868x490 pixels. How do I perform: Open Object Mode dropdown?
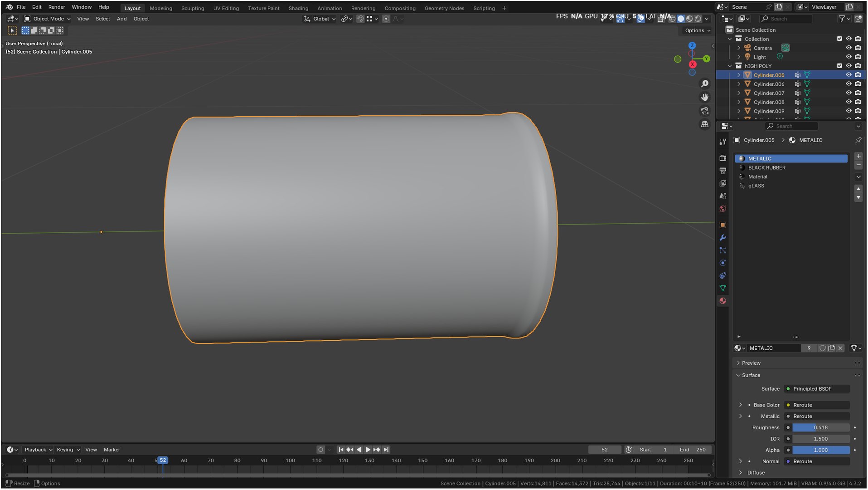pos(47,19)
